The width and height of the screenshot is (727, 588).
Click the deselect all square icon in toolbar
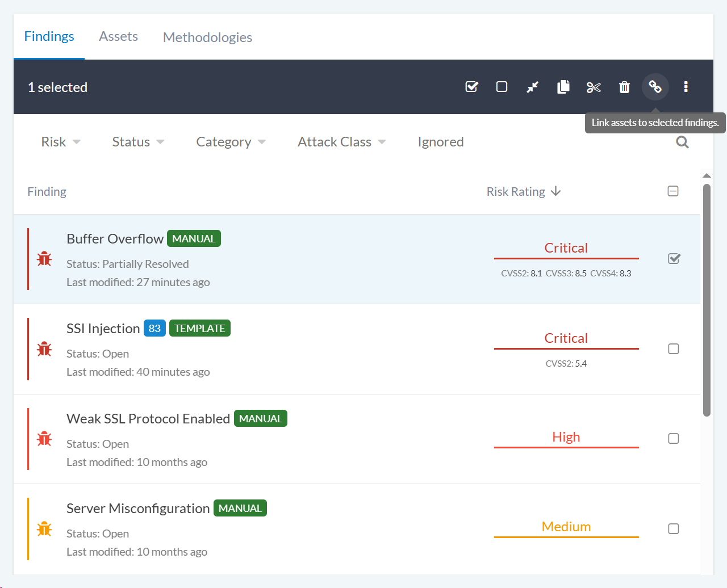tap(502, 87)
